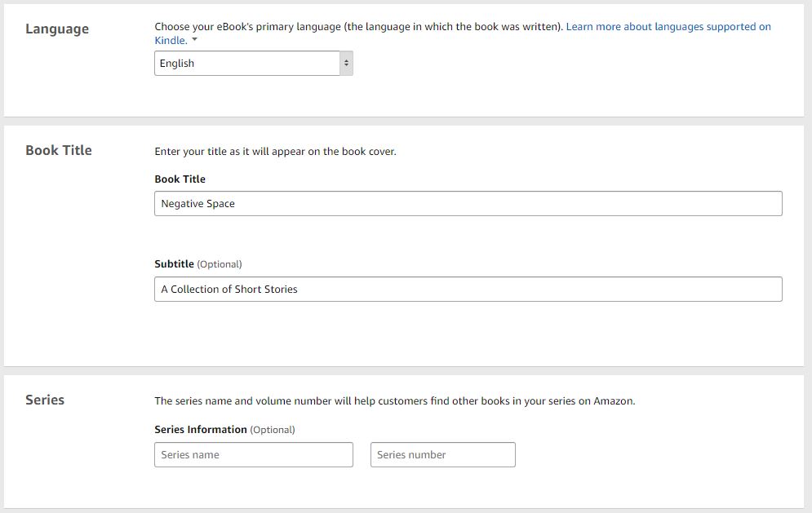Click the 'Series' section heading
The height and width of the screenshot is (513, 812).
click(x=45, y=400)
